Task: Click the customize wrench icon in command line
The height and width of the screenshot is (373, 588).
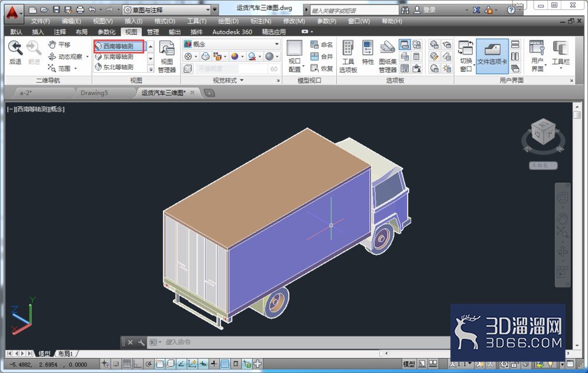Action: tap(141, 342)
